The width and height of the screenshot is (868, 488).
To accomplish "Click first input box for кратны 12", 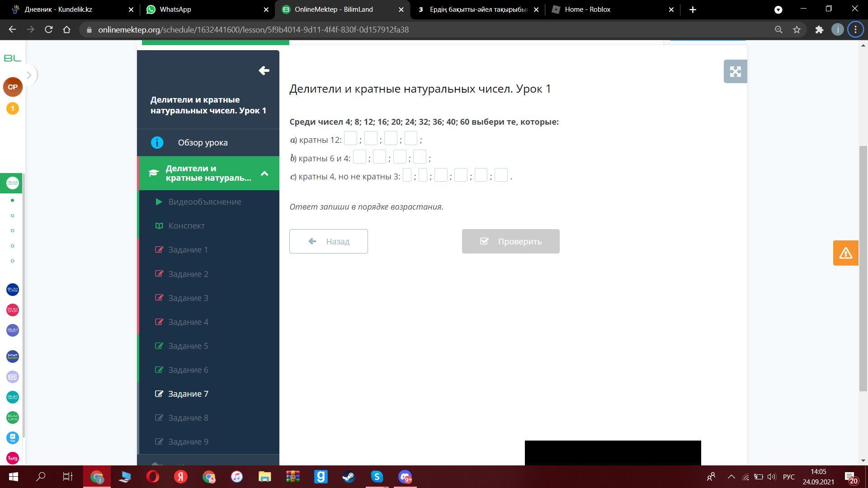I will pyautogui.click(x=350, y=138).
